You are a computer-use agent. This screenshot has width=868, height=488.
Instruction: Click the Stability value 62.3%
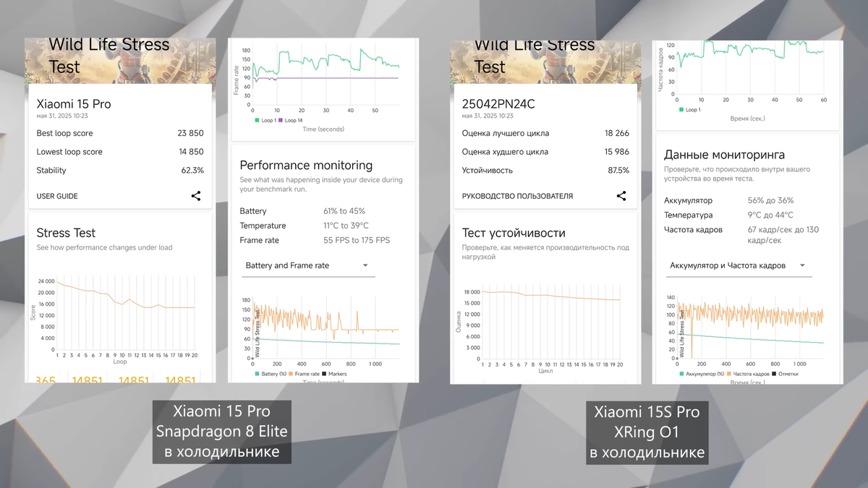(192, 171)
